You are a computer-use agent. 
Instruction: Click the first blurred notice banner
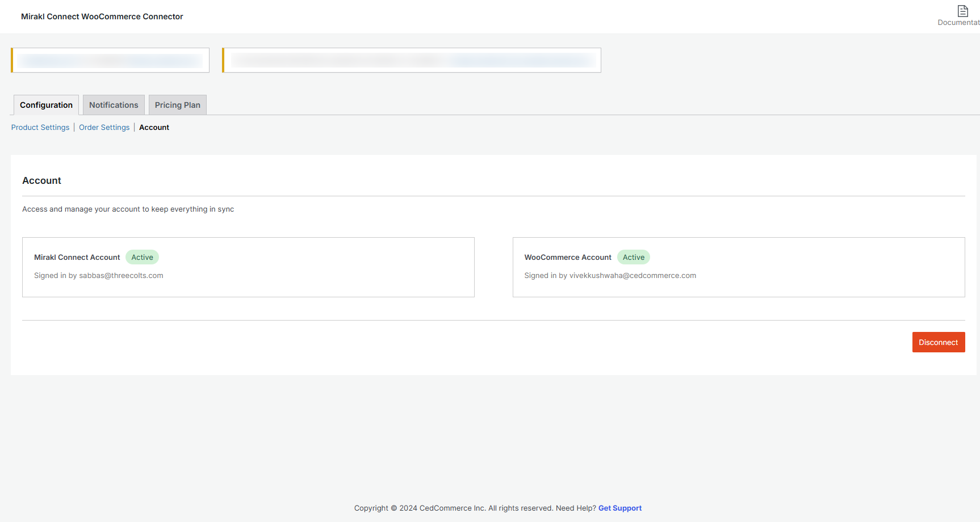point(110,60)
